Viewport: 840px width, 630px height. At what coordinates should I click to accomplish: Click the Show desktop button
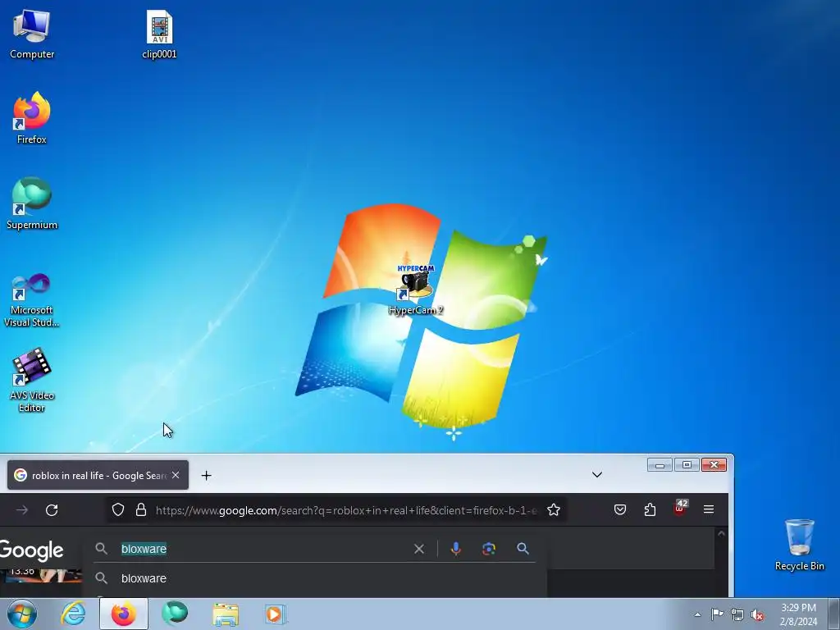click(x=834, y=614)
